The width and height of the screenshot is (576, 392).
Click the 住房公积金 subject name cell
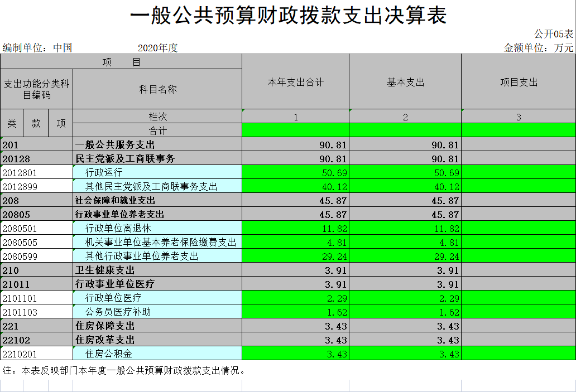point(108,354)
